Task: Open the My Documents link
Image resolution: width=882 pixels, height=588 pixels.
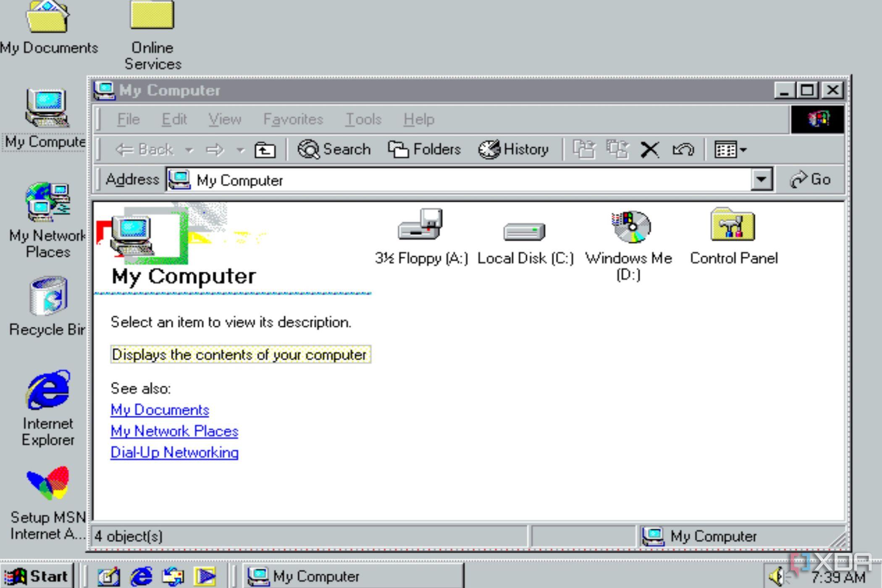Action: tap(160, 409)
